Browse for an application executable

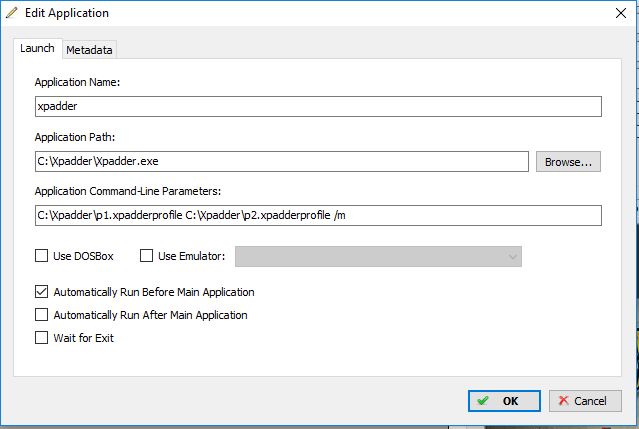(568, 162)
